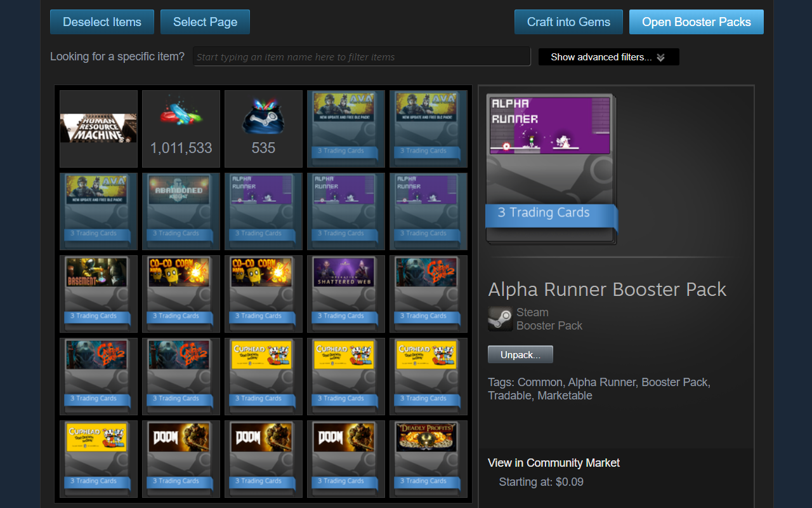The width and height of the screenshot is (812, 508).
Task: Select the DOOM pack beside Deadly Profits
Action: [346, 459]
